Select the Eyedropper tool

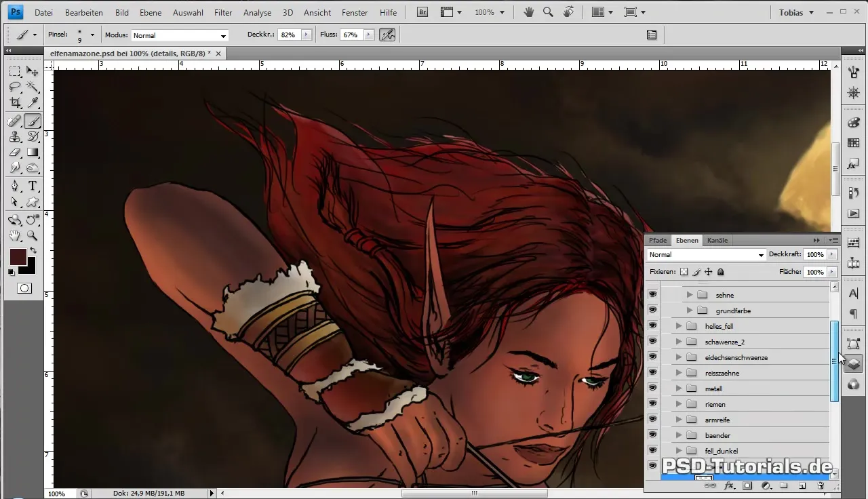click(x=32, y=102)
